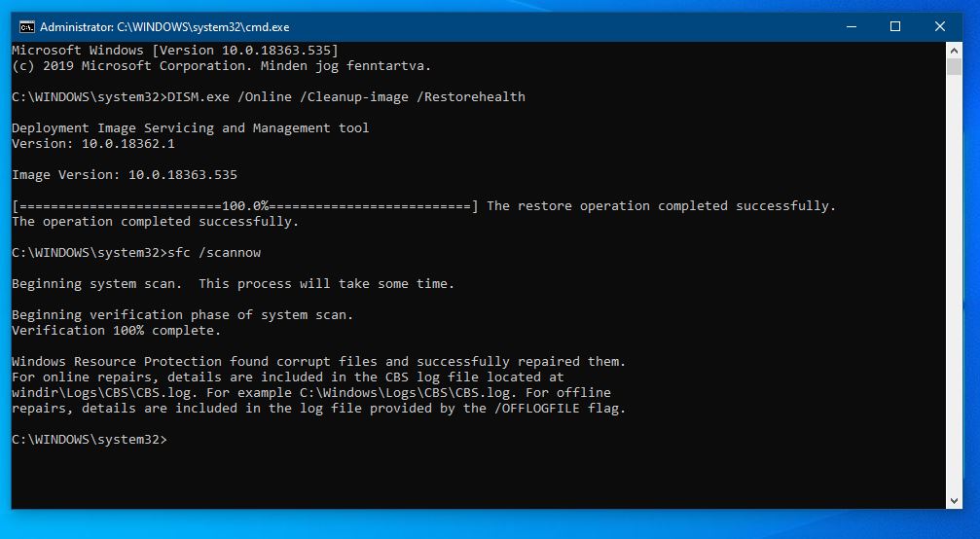Click the vertical scrollbar thumb
Viewport: 980px width, 539px height.
tap(954, 67)
